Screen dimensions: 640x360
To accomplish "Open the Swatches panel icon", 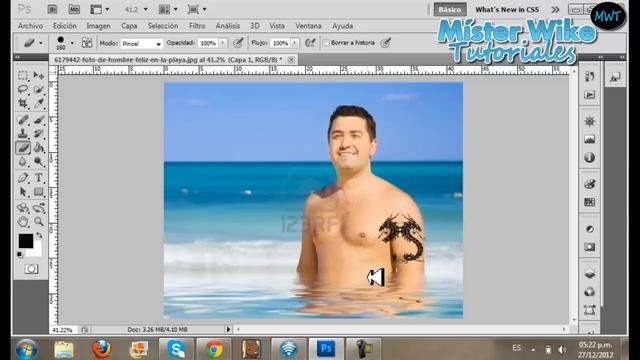I will tap(589, 202).
